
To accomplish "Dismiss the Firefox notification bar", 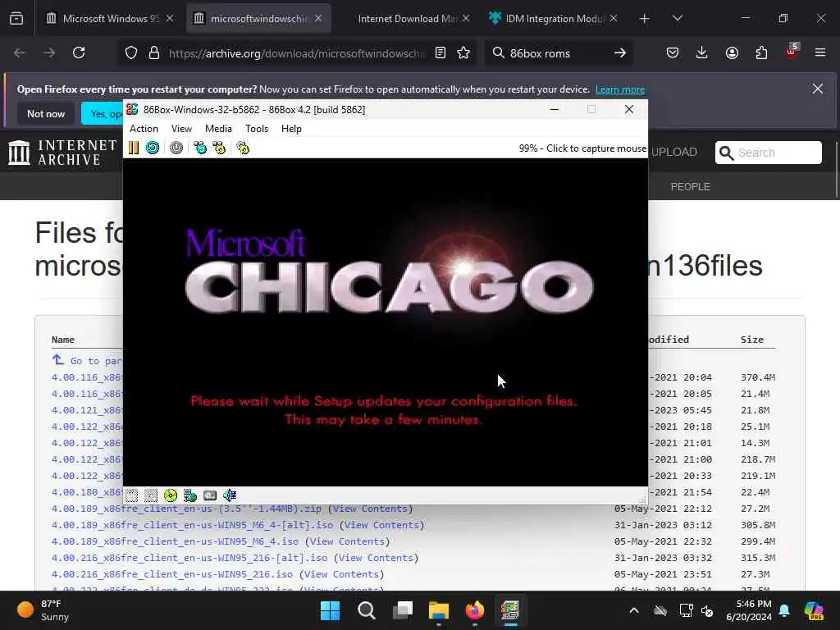I will [818, 89].
